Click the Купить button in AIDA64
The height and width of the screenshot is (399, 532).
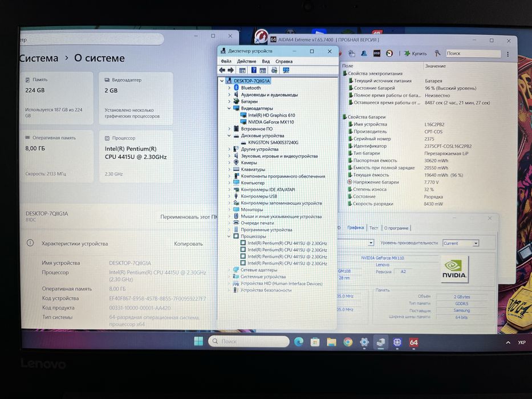416,54
